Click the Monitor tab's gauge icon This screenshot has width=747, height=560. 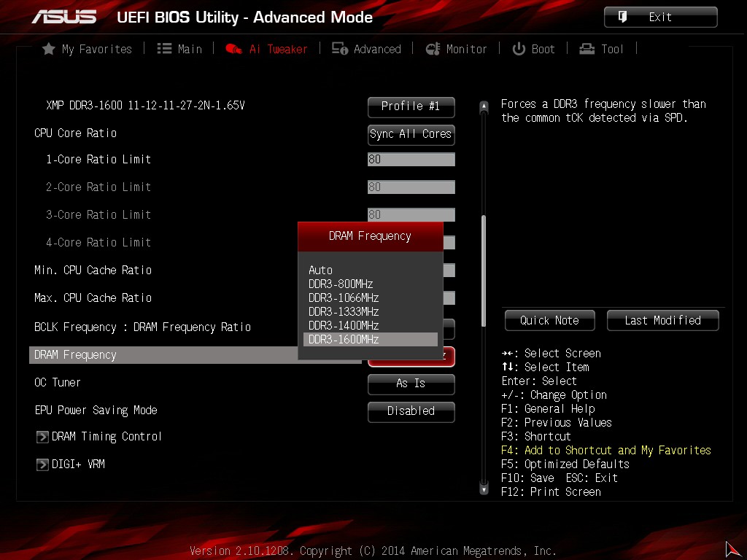pyautogui.click(x=433, y=49)
